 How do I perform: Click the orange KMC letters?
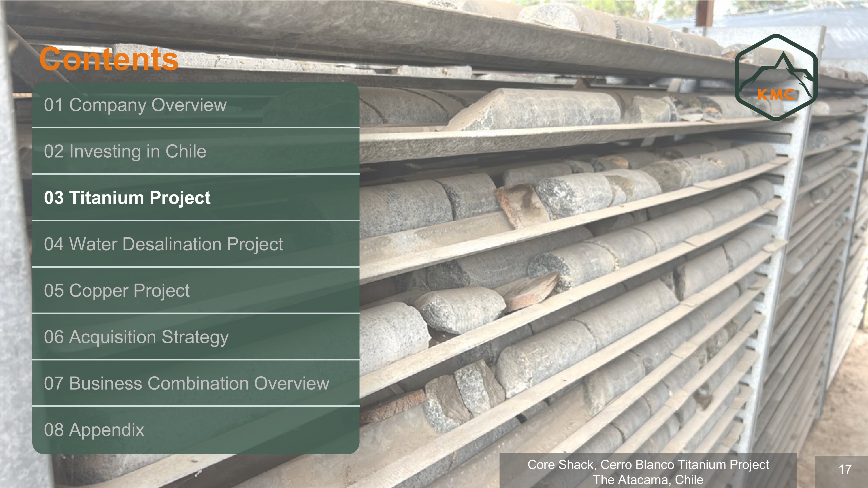click(776, 95)
